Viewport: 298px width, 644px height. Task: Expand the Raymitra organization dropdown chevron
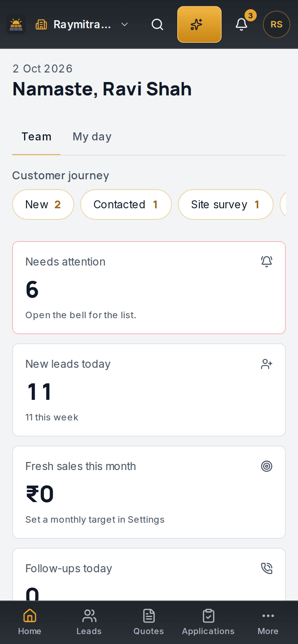click(x=125, y=24)
